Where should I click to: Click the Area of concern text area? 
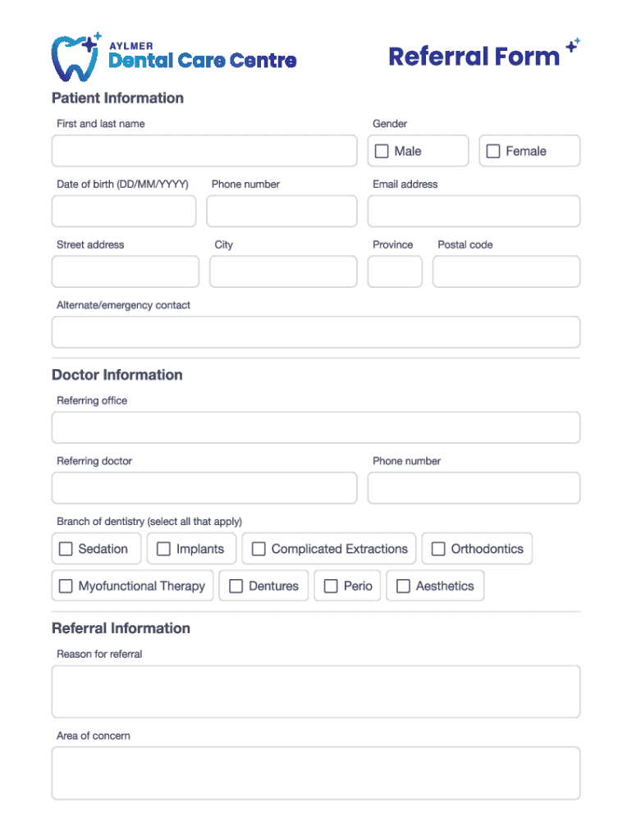315,772
